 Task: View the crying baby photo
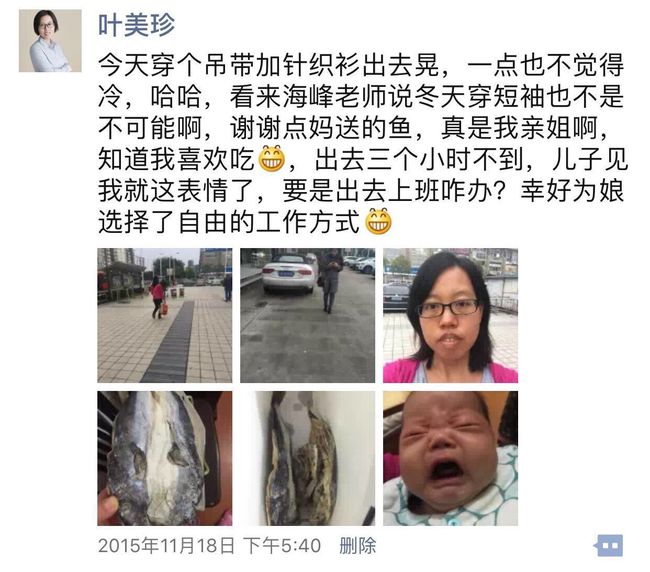tap(450, 458)
